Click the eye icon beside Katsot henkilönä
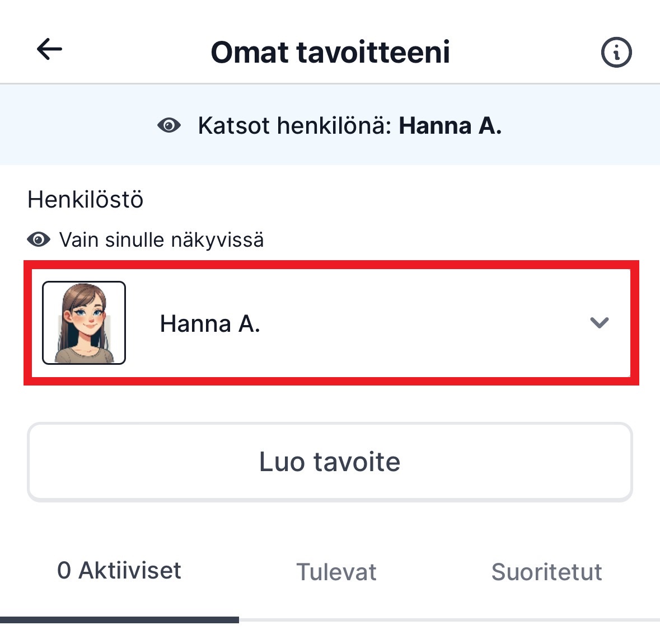660x644 pixels. click(171, 125)
